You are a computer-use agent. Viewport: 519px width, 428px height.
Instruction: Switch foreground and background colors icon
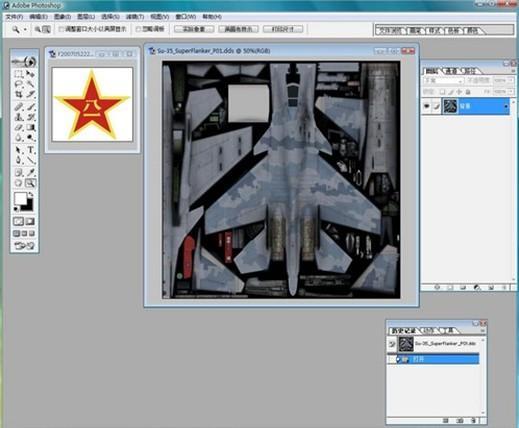click(x=31, y=195)
